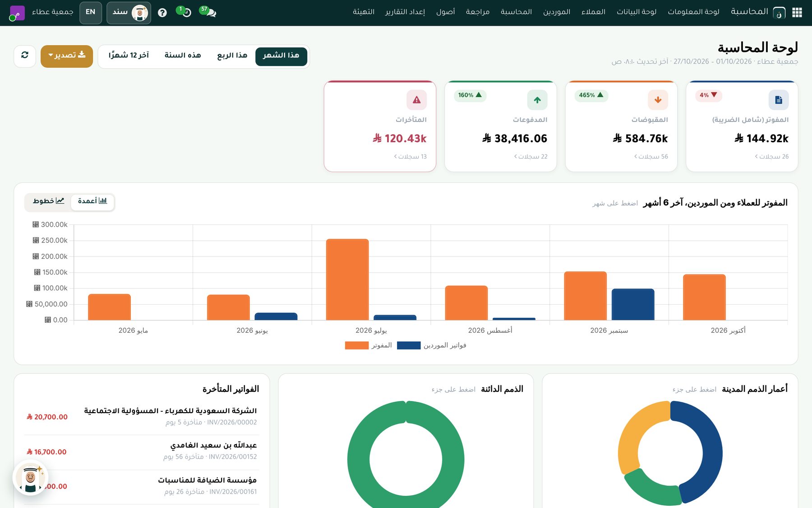
Task: Open the floating Sanad assistant avatar
Action: click(x=30, y=478)
